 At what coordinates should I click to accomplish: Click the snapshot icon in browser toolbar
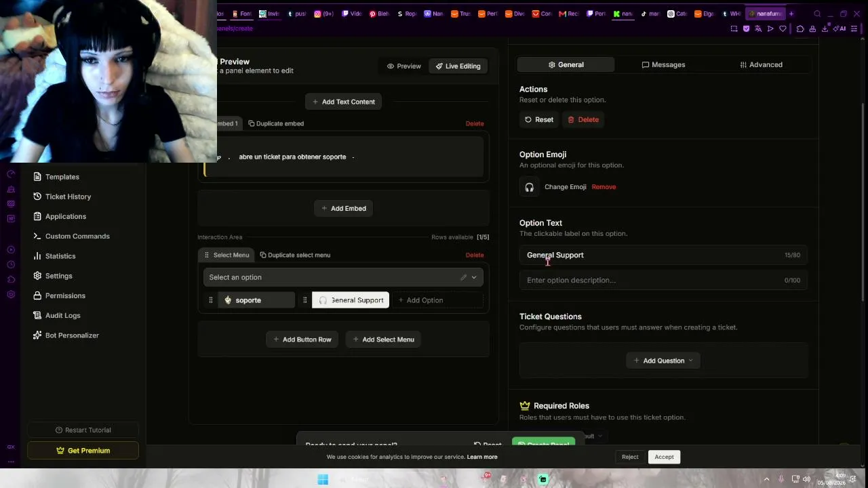pos(734,28)
